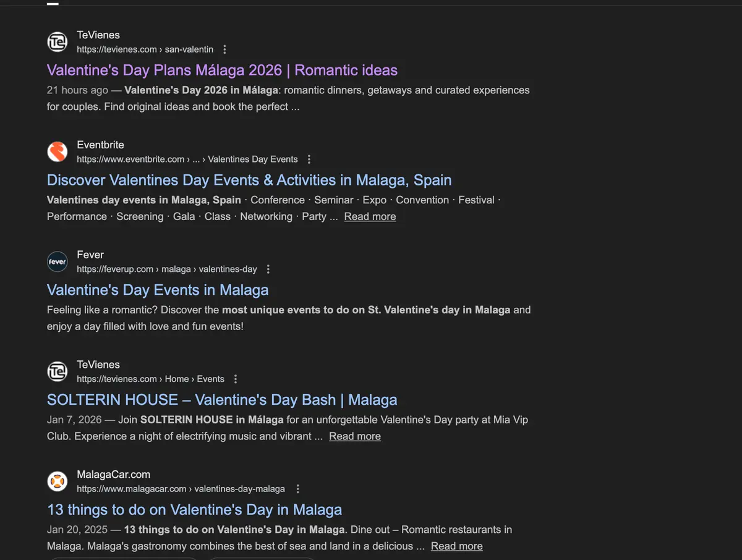Click the MalagaCar.com favicon icon
The height and width of the screenshot is (560, 742).
click(58, 482)
